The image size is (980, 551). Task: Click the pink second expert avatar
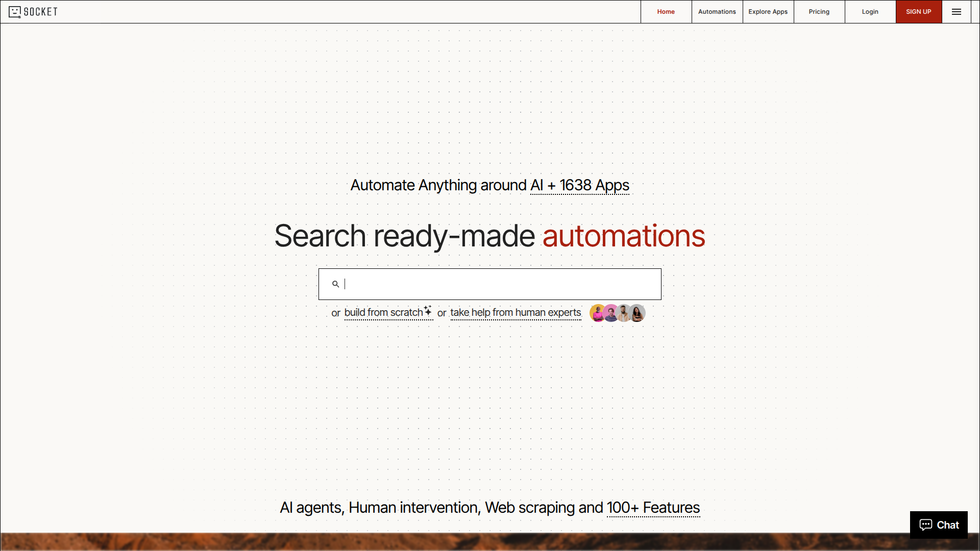(x=610, y=313)
